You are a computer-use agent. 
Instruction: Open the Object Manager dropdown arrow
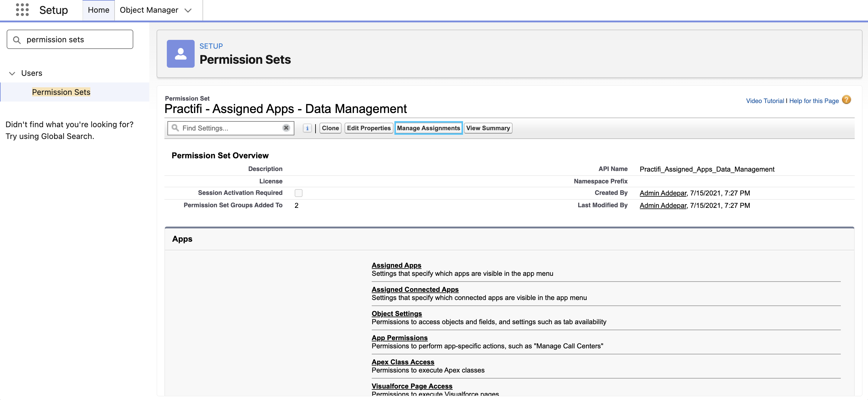click(x=188, y=11)
